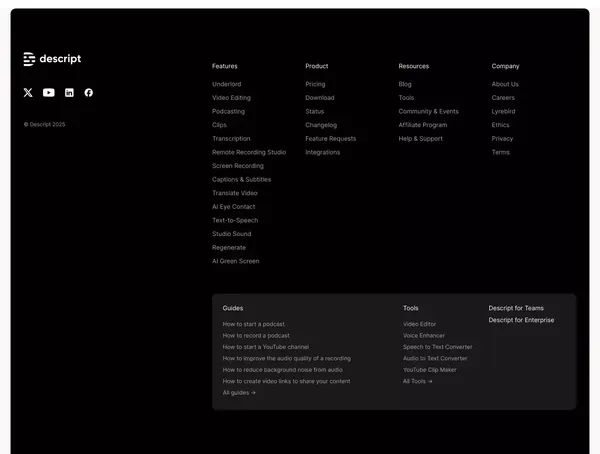Open the Text-to-Speech link

235,220
